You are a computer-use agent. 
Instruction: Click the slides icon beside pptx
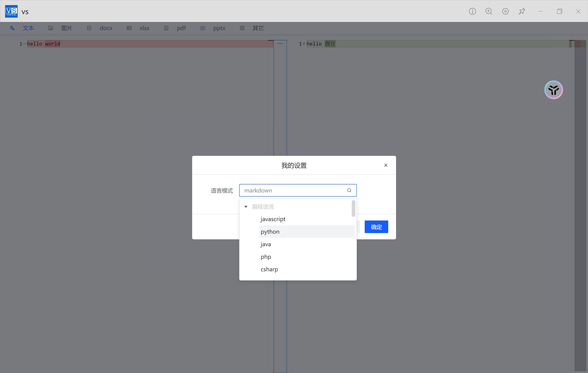pos(203,28)
